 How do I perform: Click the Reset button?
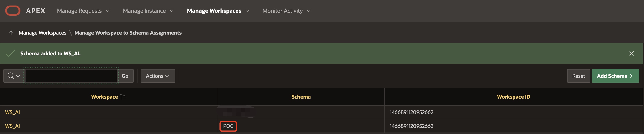(578, 76)
